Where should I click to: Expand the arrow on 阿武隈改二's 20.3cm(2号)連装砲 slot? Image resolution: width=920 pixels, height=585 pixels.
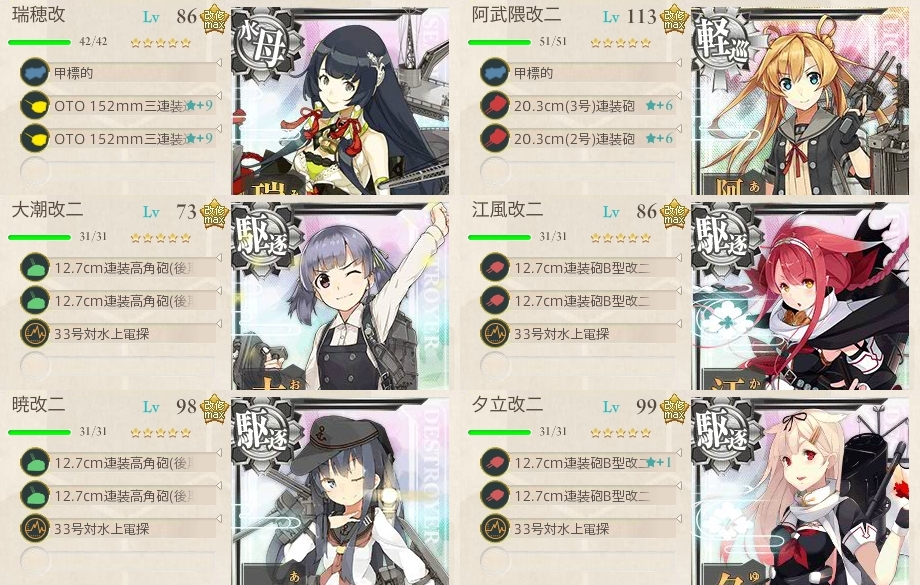(x=679, y=128)
